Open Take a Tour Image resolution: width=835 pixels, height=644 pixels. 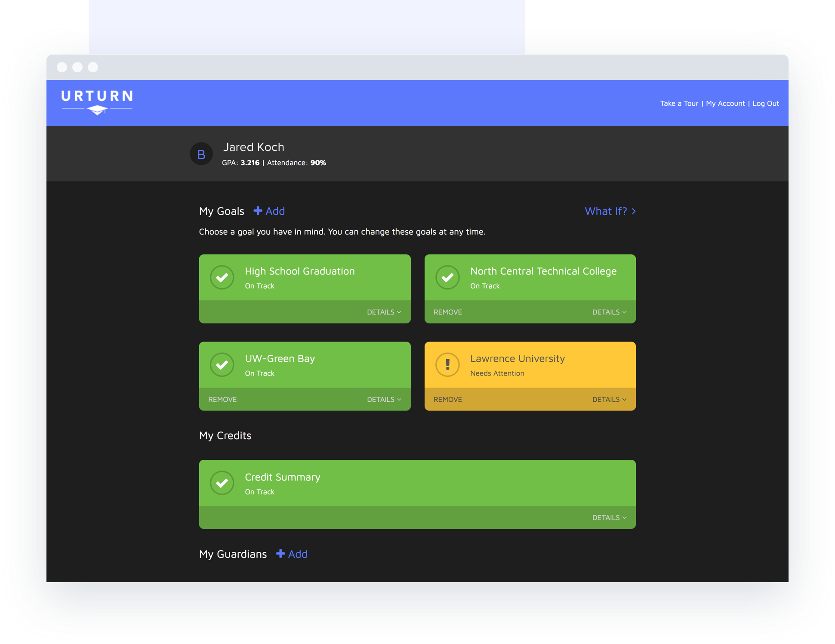679,104
